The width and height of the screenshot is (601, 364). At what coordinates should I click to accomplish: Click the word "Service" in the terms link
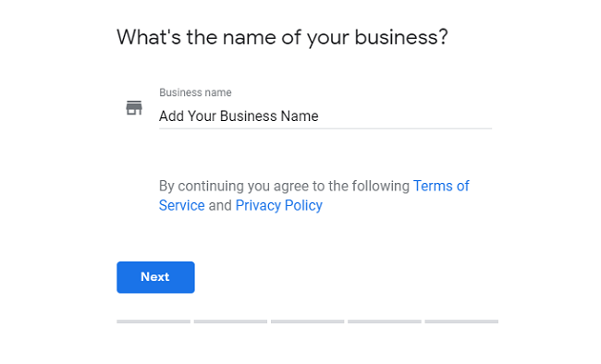(x=181, y=205)
